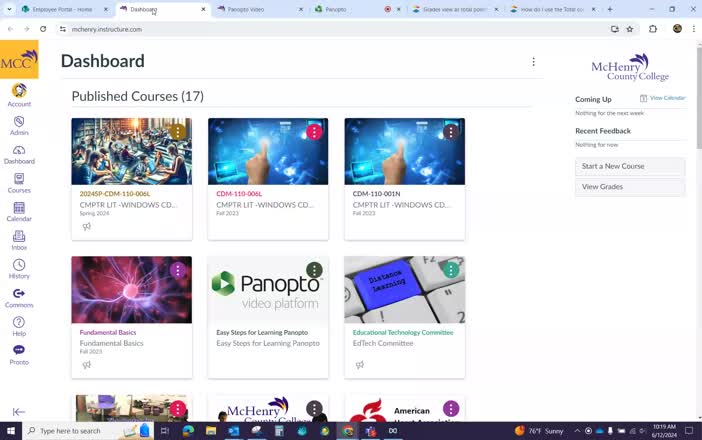This screenshot has width=702, height=440.
Task: Open the Fundamental Basics course title link
Action: [x=108, y=333]
